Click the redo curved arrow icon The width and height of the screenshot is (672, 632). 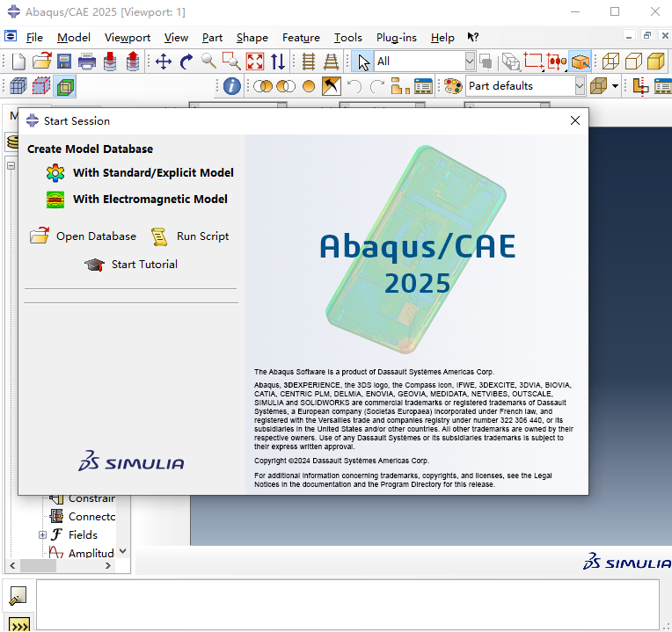pyautogui.click(x=377, y=86)
